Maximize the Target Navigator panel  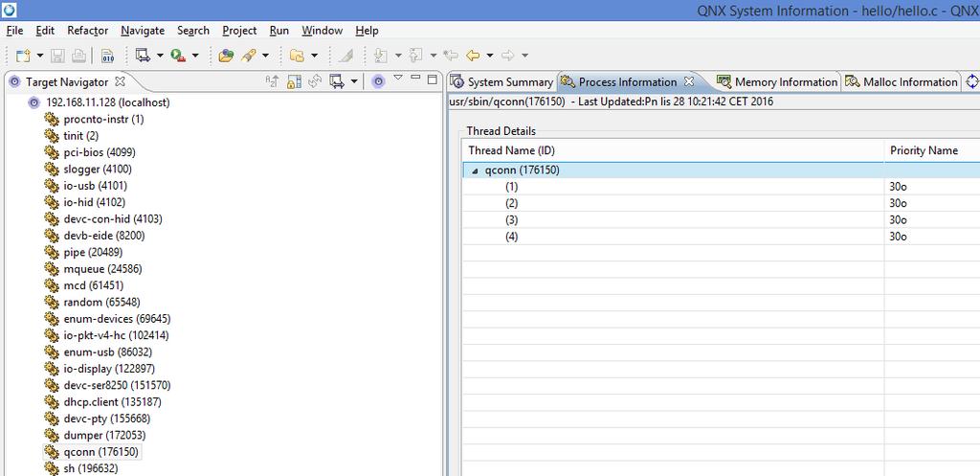tap(432, 79)
